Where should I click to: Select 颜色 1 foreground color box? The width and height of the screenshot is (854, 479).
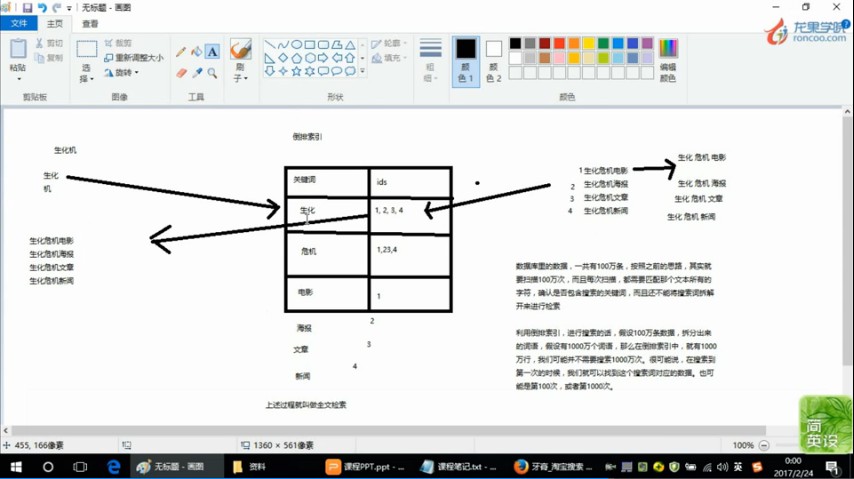pyautogui.click(x=466, y=61)
